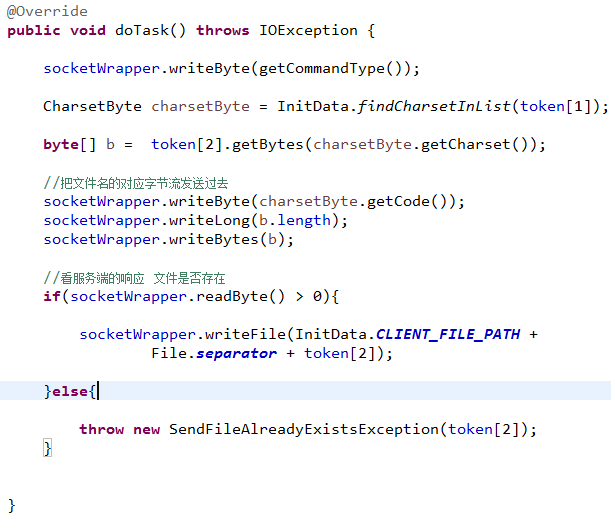Image resolution: width=611 pixels, height=516 pixels.
Task: Click the throw keyword
Action: (101, 429)
